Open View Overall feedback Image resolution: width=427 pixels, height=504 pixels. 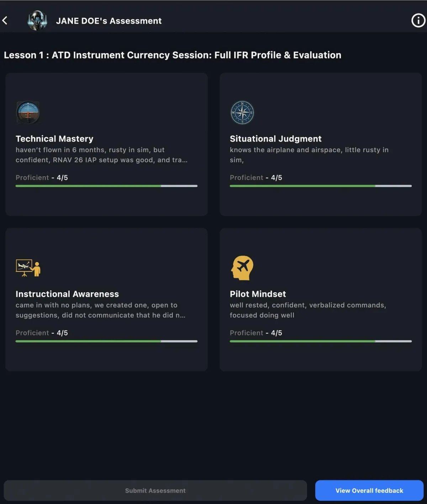click(x=369, y=490)
